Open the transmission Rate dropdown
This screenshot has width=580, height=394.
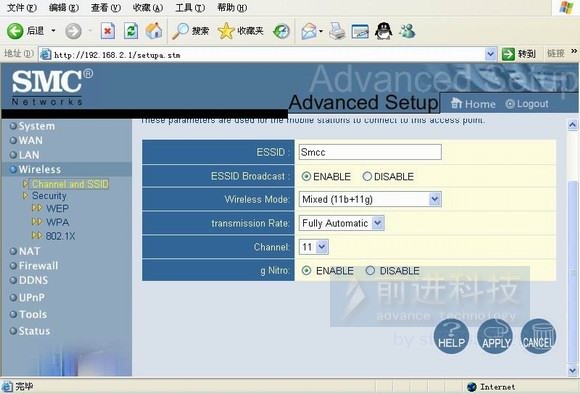pyautogui.click(x=378, y=223)
